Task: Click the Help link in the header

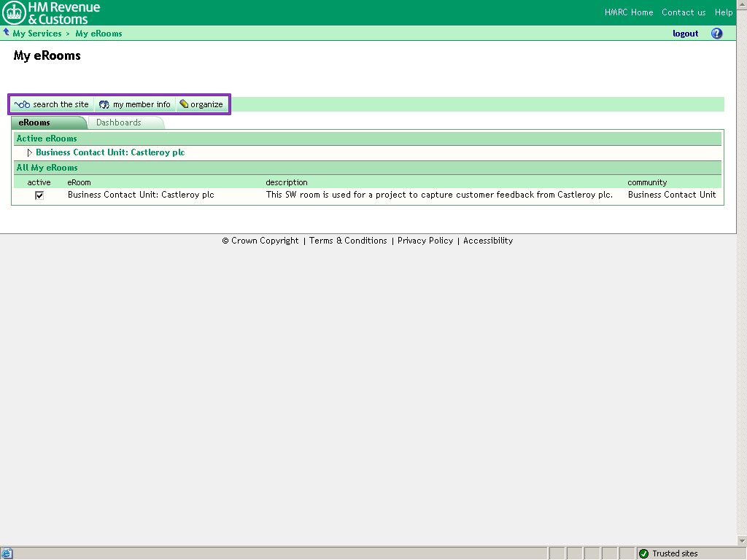Action: click(x=724, y=12)
